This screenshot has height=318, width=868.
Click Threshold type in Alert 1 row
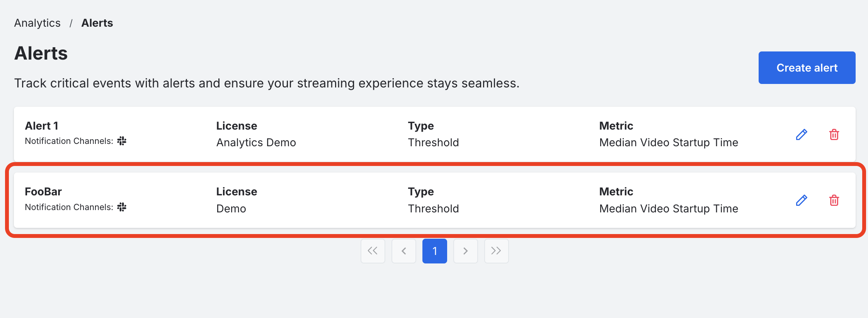(433, 142)
